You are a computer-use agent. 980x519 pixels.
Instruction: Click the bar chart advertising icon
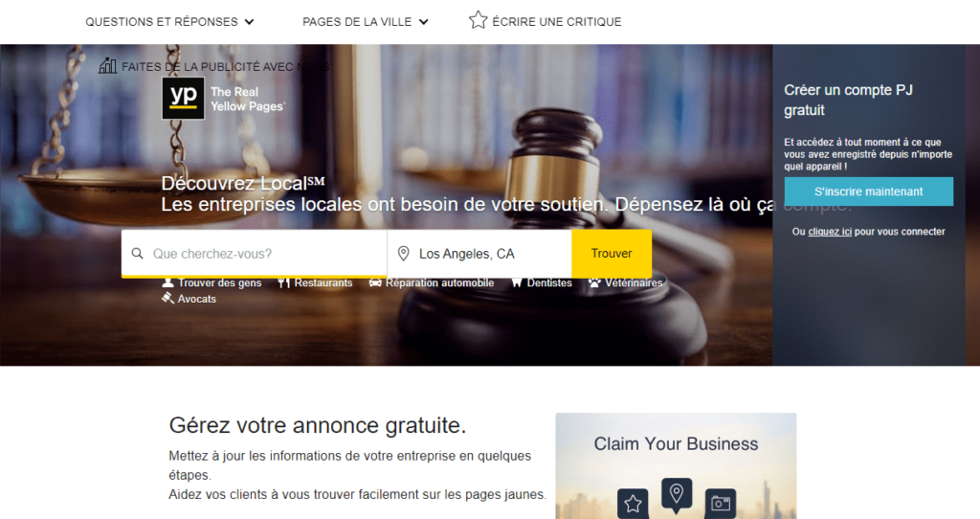click(x=107, y=66)
